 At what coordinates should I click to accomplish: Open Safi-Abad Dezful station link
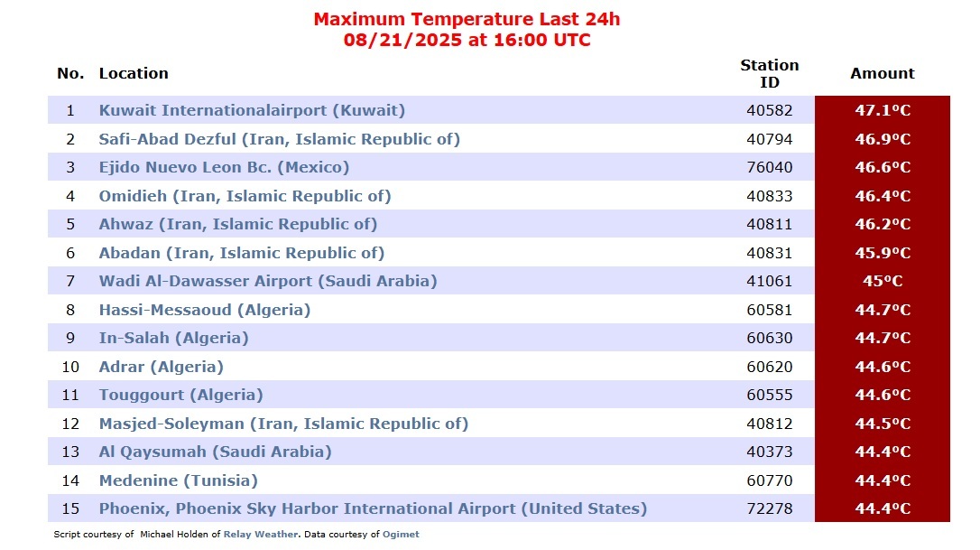click(x=280, y=139)
